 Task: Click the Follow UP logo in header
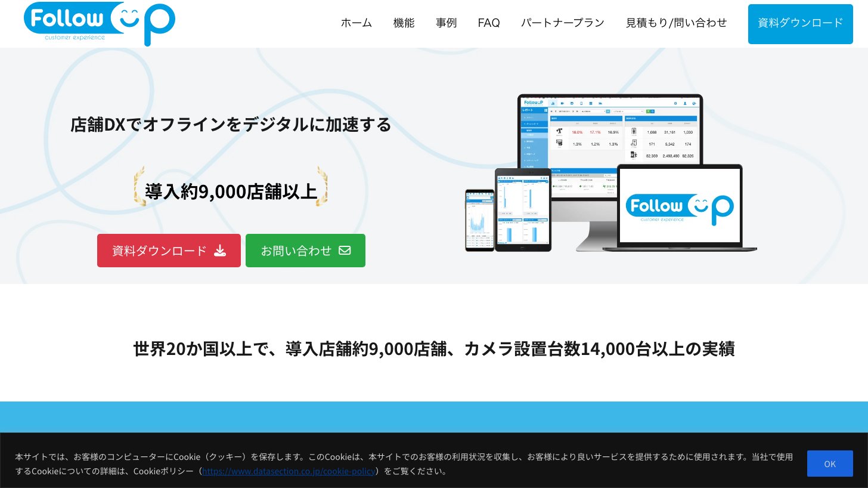point(100,23)
